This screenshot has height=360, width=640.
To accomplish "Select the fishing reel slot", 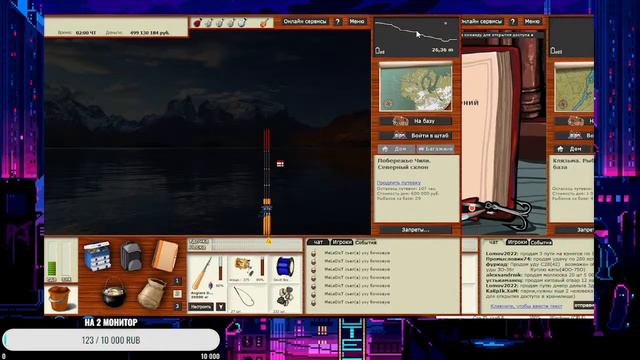I will pos(247,269).
